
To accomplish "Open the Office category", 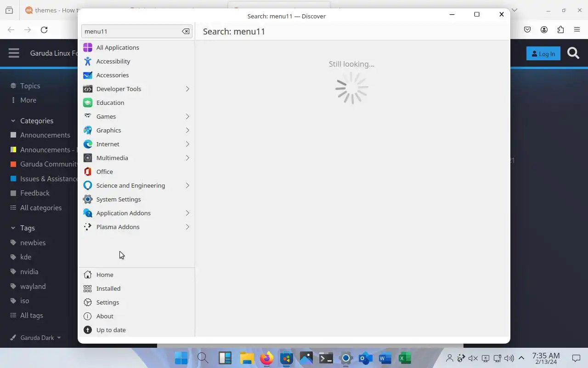I will coord(137,172).
